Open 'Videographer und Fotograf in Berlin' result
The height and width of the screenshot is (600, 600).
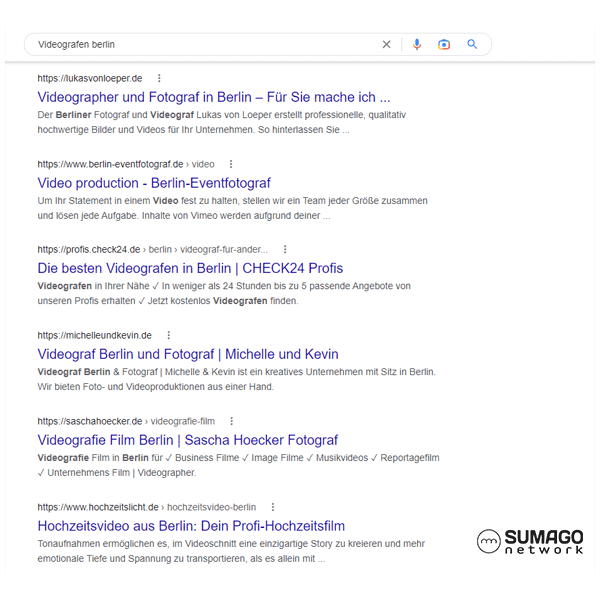pos(214,97)
